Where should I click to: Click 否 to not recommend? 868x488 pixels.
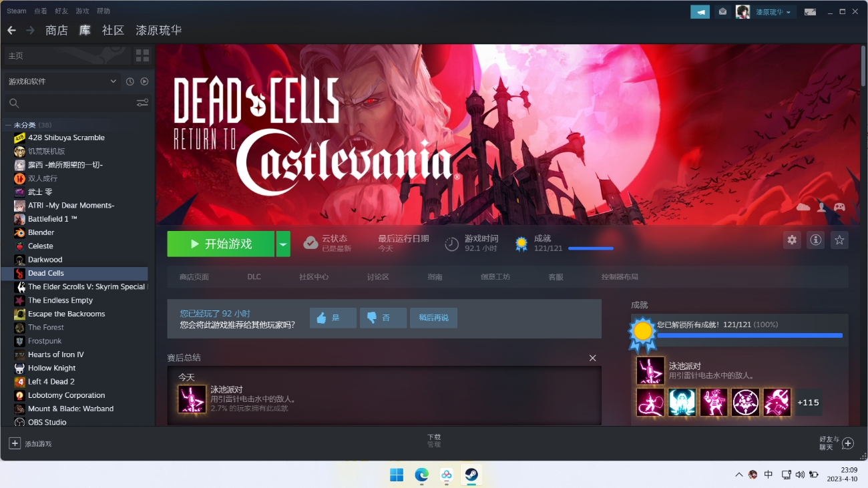pos(383,318)
